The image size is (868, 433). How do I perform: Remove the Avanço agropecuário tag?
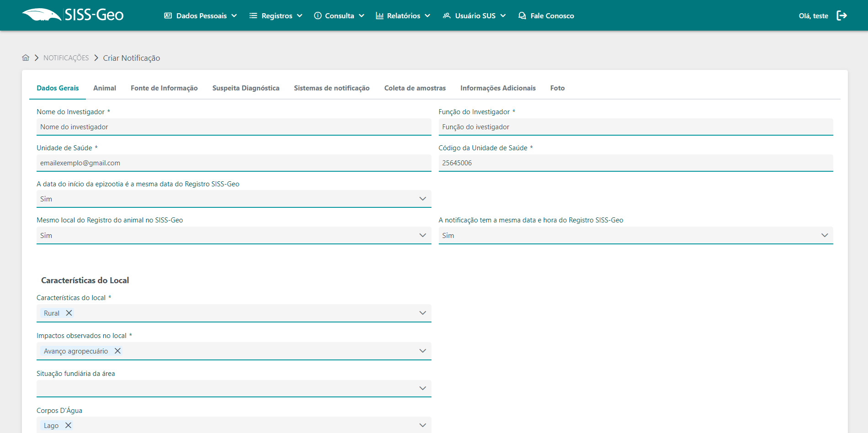[x=117, y=351]
